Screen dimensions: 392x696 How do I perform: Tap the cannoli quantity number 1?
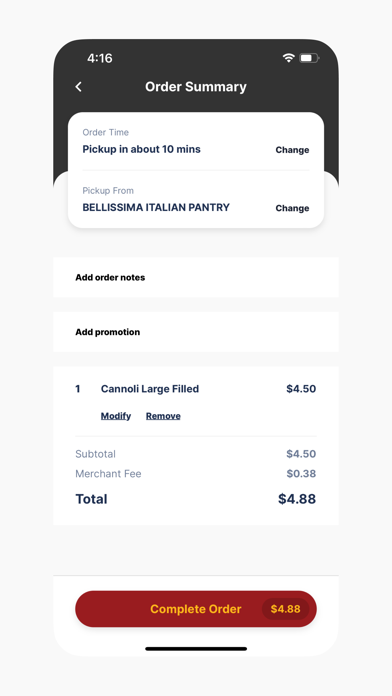[x=78, y=389]
